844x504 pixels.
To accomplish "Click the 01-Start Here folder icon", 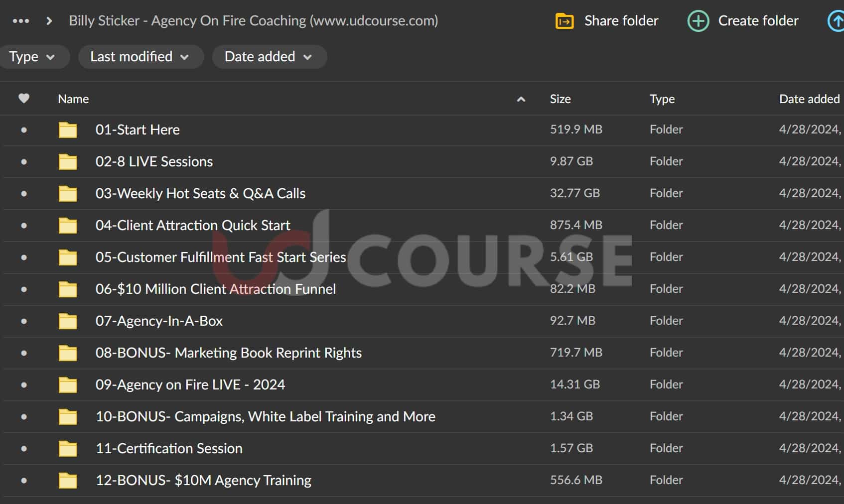I will click(x=68, y=130).
